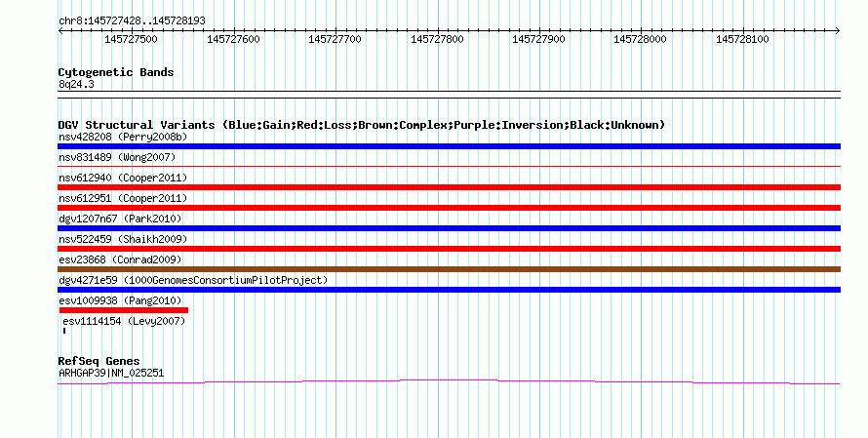This screenshot has width=868, height=438.
Task: Select the tiny blue mark under esv1114154
Action: tap(64, 331)
